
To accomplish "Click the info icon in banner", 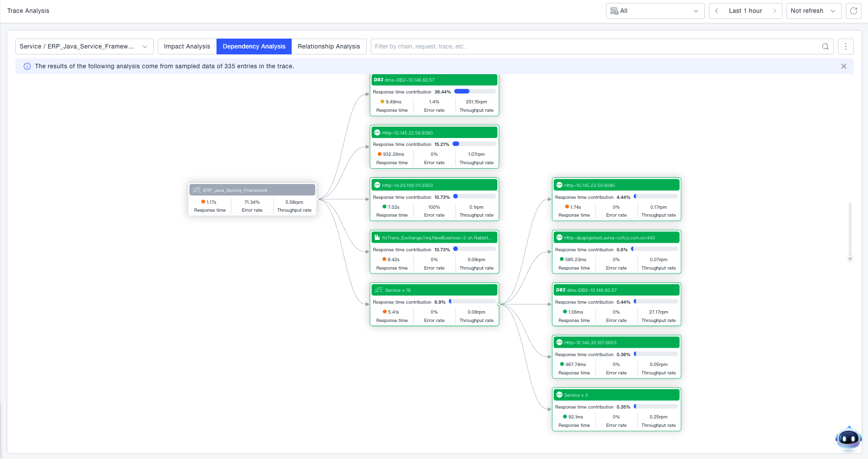I will coord(27,66).
